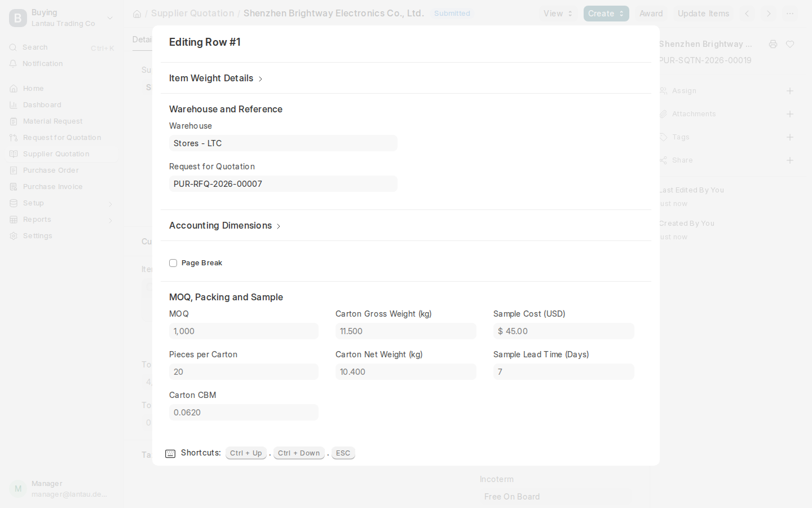Expand Item Weight Details section
The height and width of the screenshot is (508, 812).
[216, 78]
